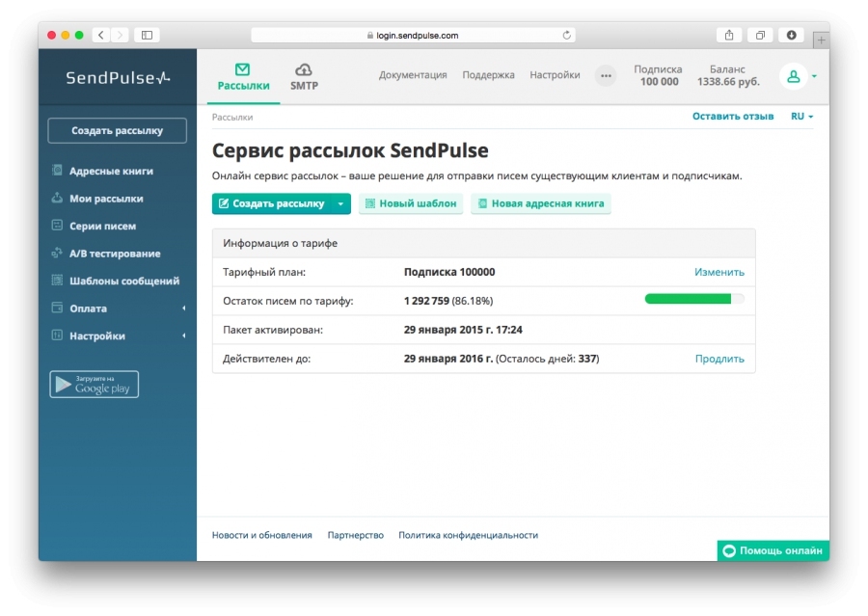Click the Подписка 100000 tariff value

449,272
